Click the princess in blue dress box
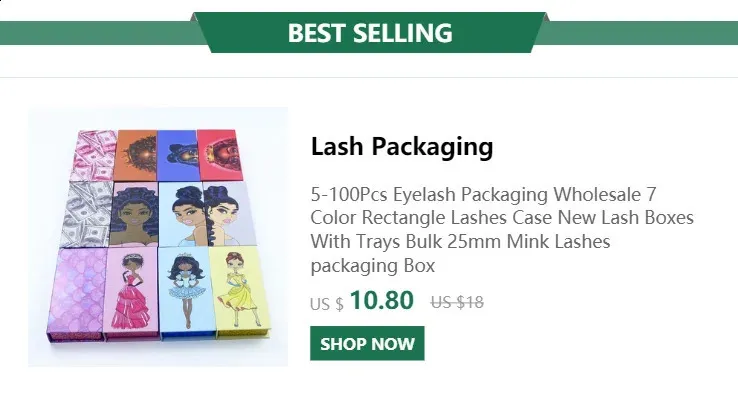Image resolution: width=738 pixels, height=407 pixels. 187,292
